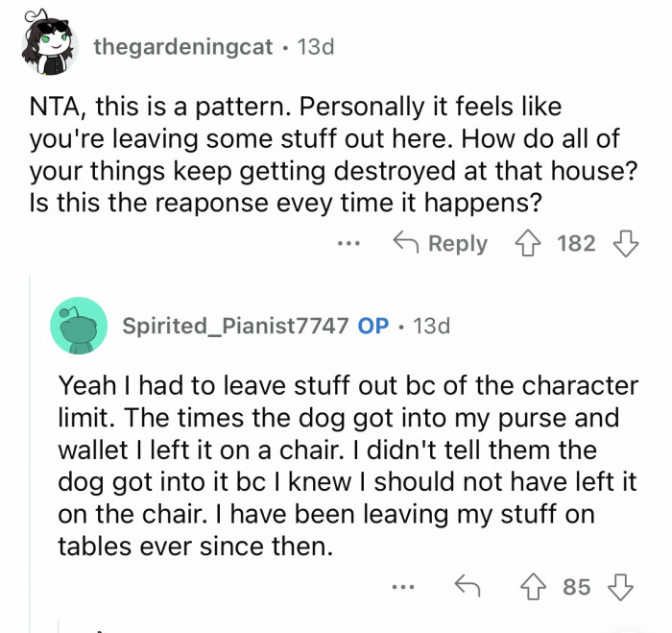This screenshot has width=672, height=633.
Task: Visit Spirited_Pianist7747's profile via username
Action: [x=234, y=326]
